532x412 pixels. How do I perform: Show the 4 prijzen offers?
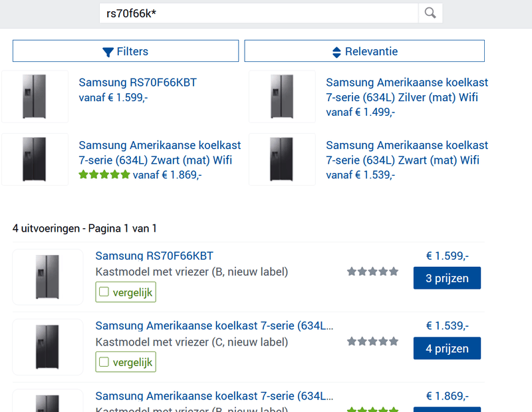click(x=447, y=348)
